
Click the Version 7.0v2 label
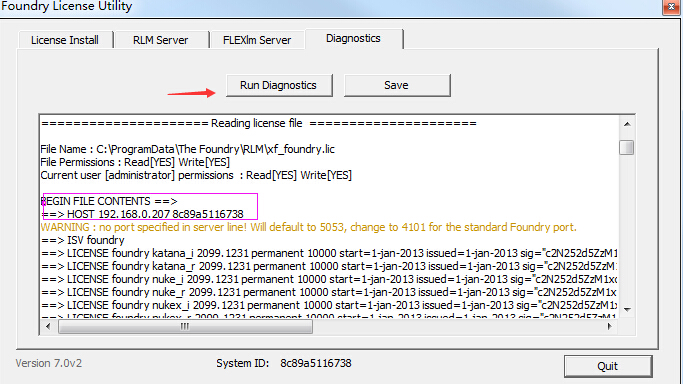click(49, 363)
